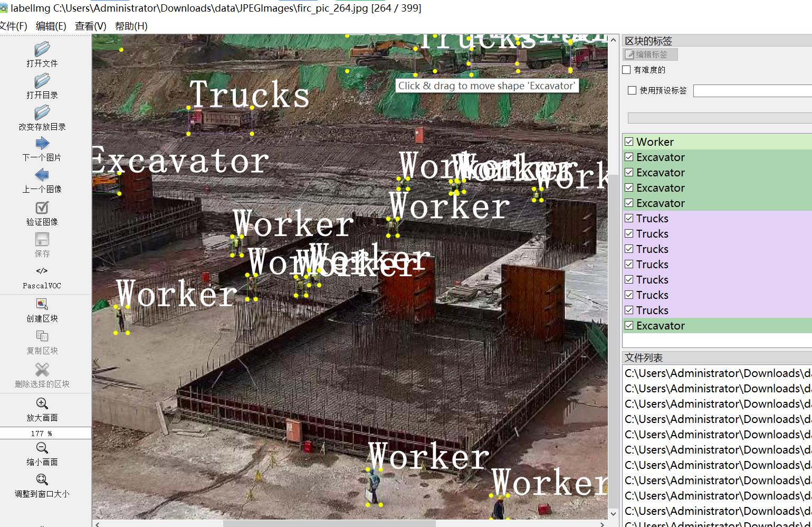Click the canvas horizontal scrollbar right arrow
The image size is (812, 527).
click(x=603, y=524)
